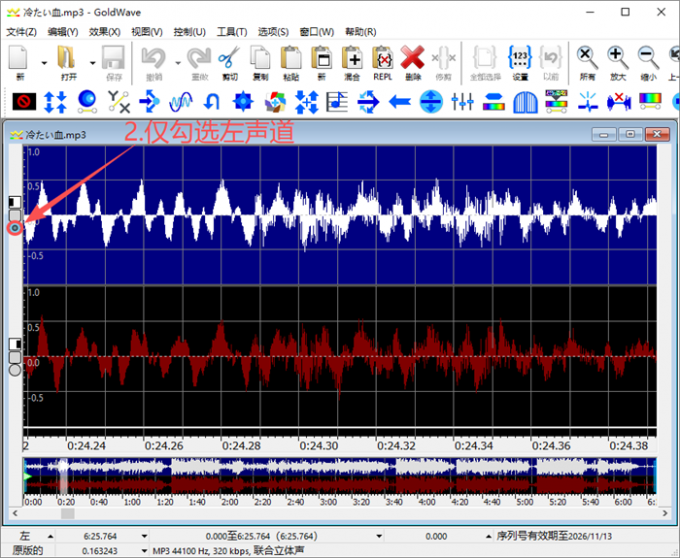Image resolution: width=680 pixels, height=558 pixels.
Task: Click the Save (保存) floppy icon
Action: (x=114, y=58)
